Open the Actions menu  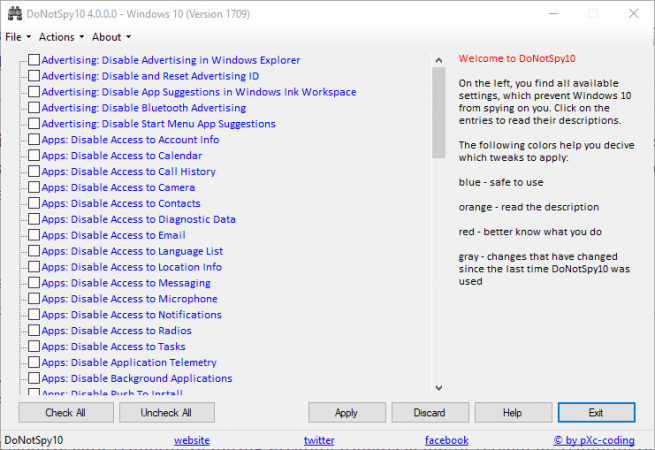(61, 37)
